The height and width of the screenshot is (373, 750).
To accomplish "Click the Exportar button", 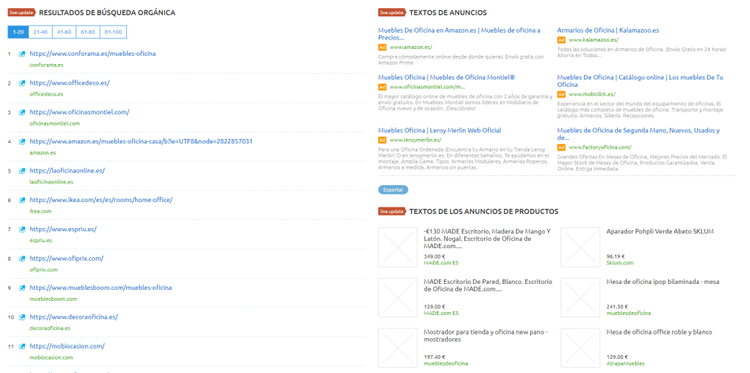I will point(393,190).
